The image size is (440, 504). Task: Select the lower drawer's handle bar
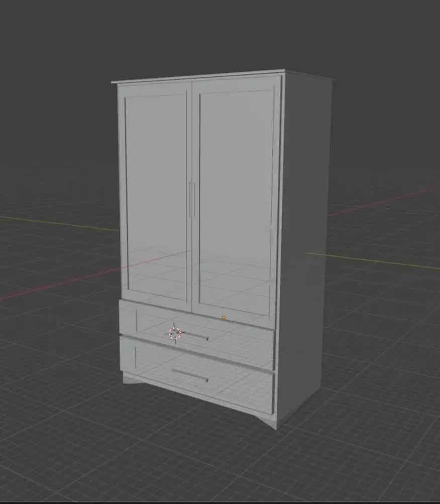click(x=190, y=375)
